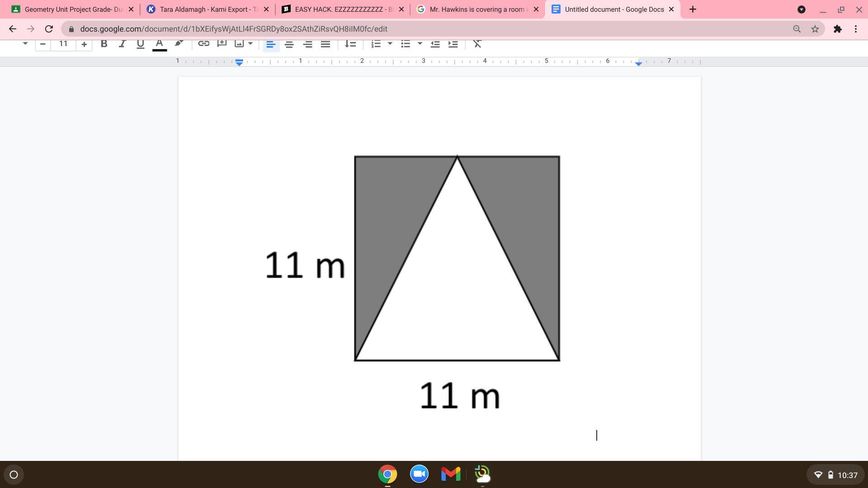Click the highlight color marker icon
This screenshot has height=488, width=868.
pos(179,43)
